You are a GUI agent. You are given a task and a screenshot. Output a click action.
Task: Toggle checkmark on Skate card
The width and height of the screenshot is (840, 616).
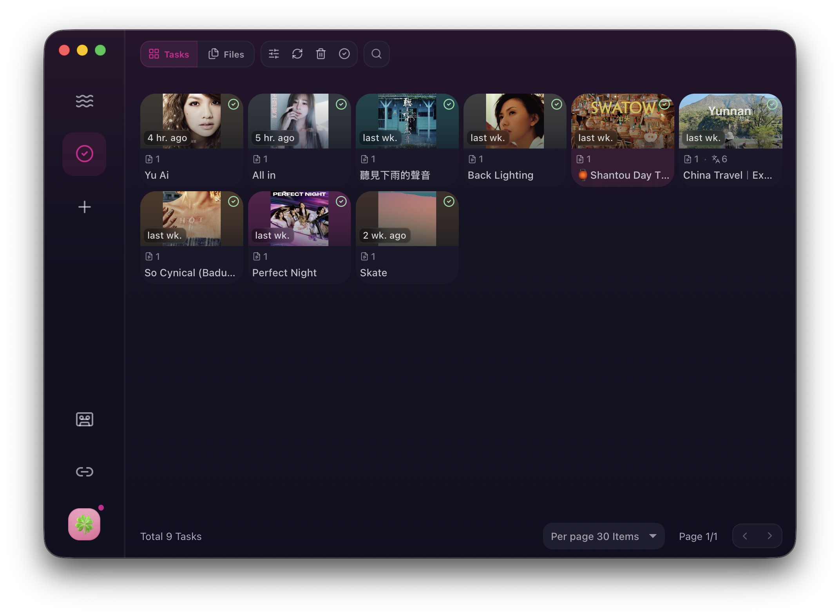[449, 201]
